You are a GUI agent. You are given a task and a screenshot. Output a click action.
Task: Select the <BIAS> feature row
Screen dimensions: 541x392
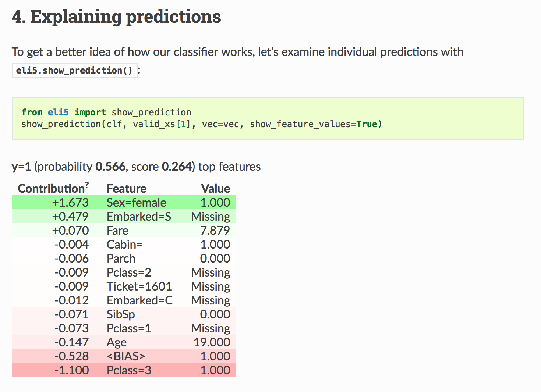(124, 356)
